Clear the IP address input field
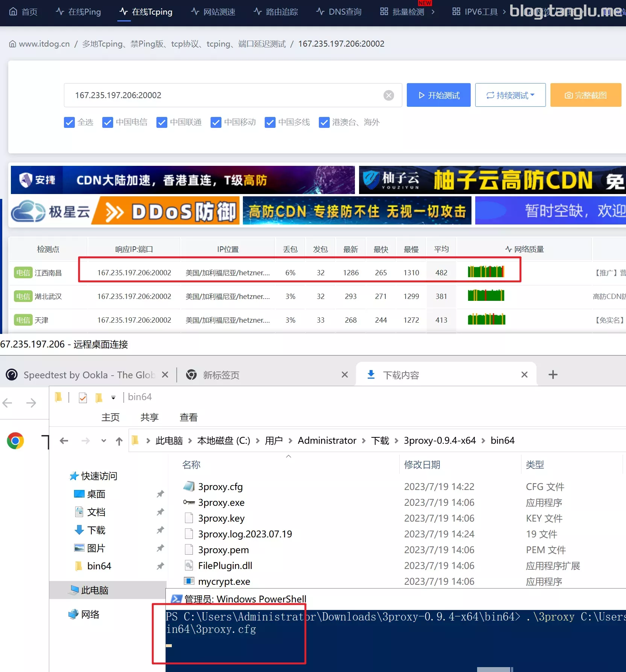 pos(389,96)
